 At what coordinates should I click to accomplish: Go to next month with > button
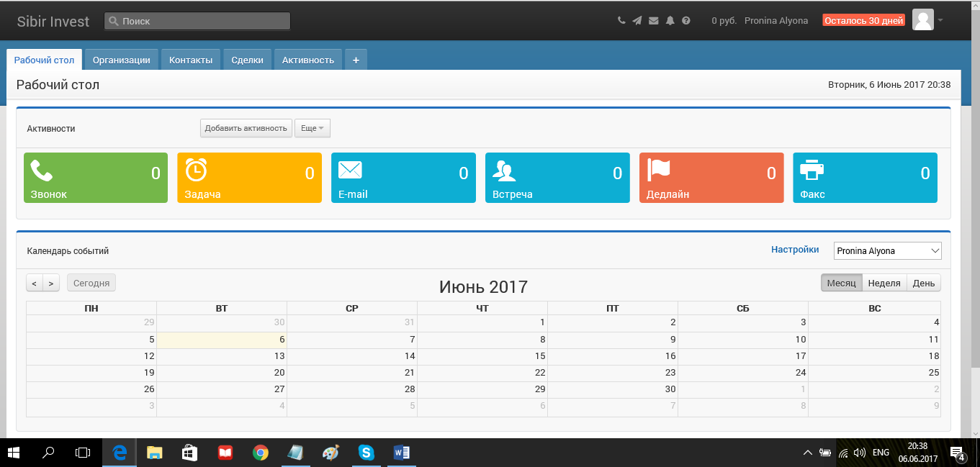tap(51, 283)
